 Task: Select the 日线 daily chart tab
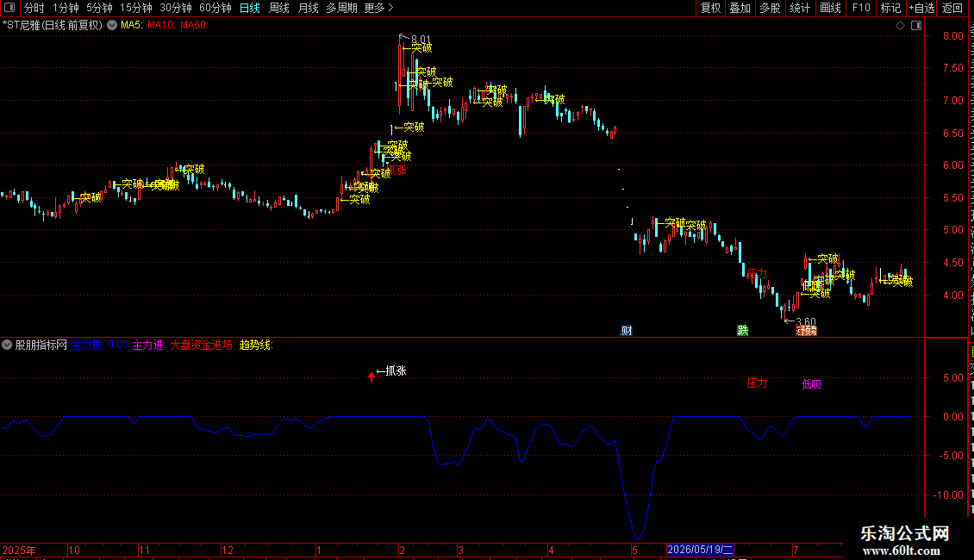tap(250, 8)
